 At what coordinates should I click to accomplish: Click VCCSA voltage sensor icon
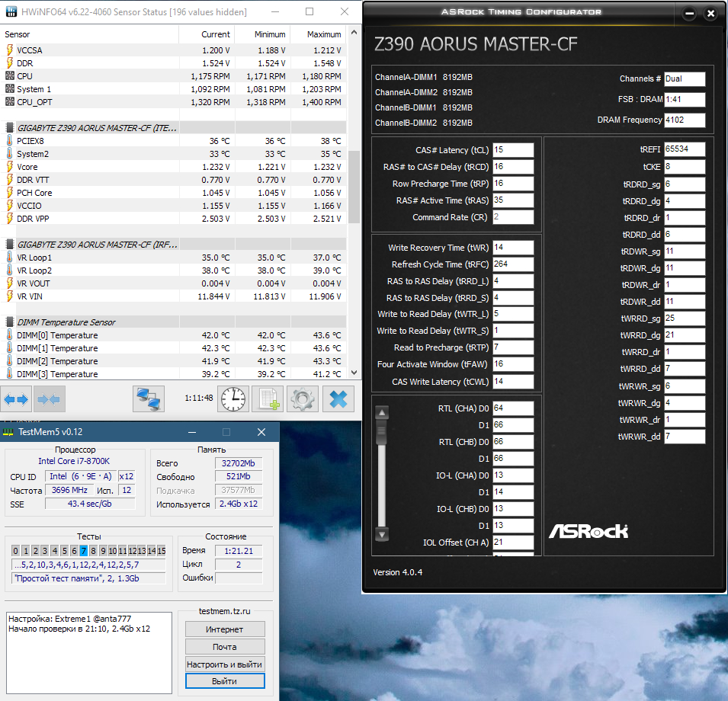coord(9,50)
